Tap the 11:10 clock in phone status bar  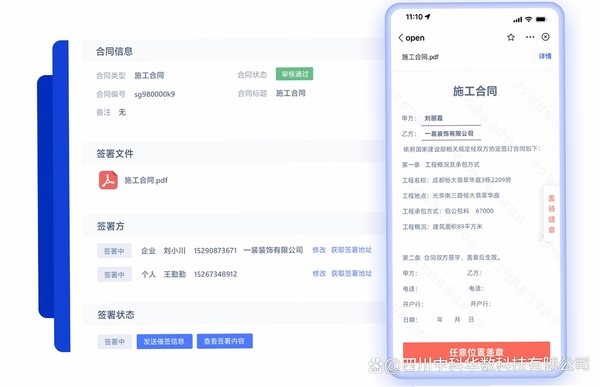point(414,17)
